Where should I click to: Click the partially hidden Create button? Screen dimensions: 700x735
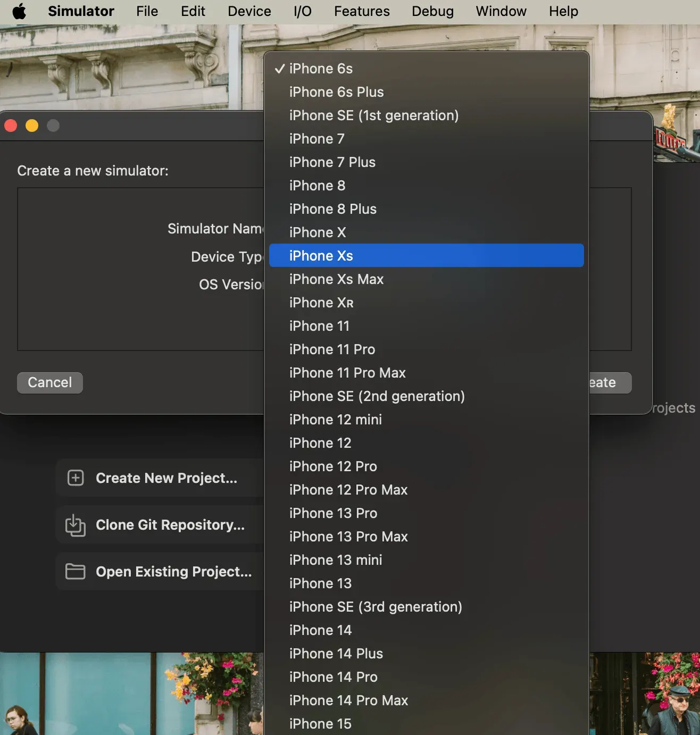[x=610, y=382]
